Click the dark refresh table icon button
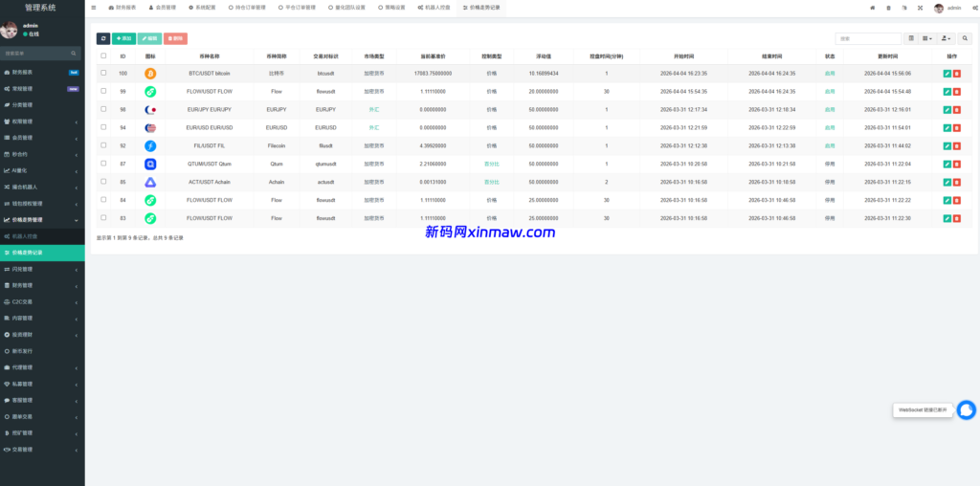This screenshot has height=486, width=980. point(103,38)
